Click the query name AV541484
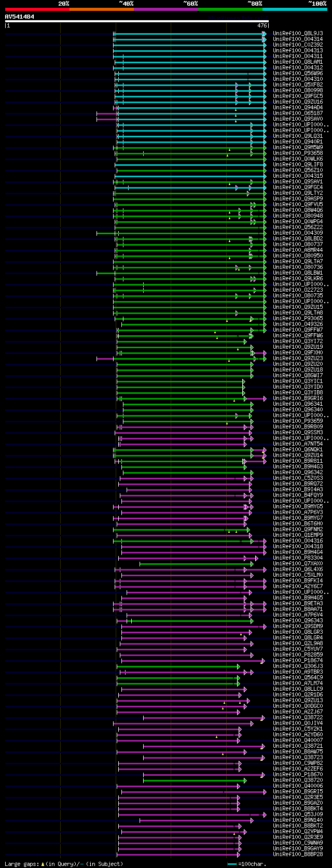Viewport: 332px width, 868px height. (x=20, y=17)
